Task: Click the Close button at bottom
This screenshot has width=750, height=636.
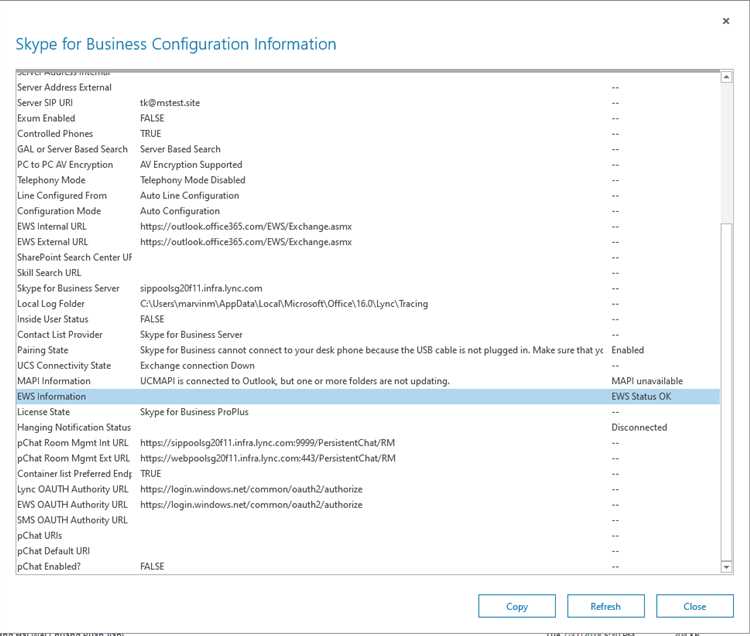Action: 695,606
